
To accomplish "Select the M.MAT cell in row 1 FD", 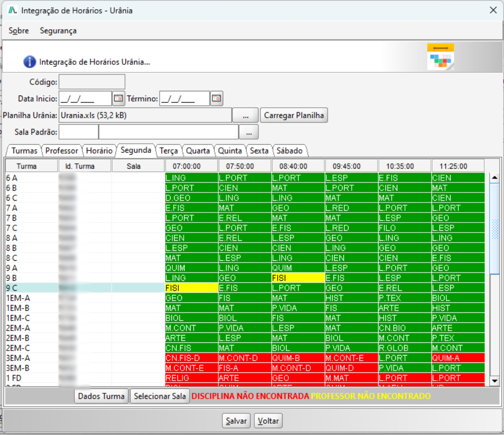I will point(352,378).
